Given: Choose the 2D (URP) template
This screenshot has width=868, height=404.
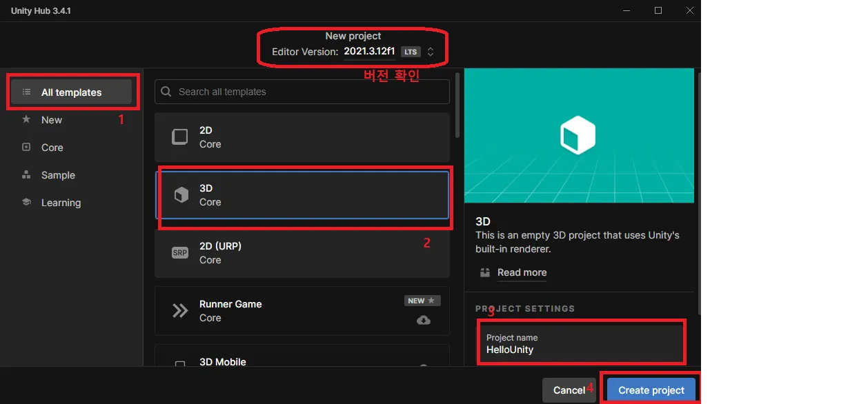Looking at the screenshot, I should [x=302, y=253].
